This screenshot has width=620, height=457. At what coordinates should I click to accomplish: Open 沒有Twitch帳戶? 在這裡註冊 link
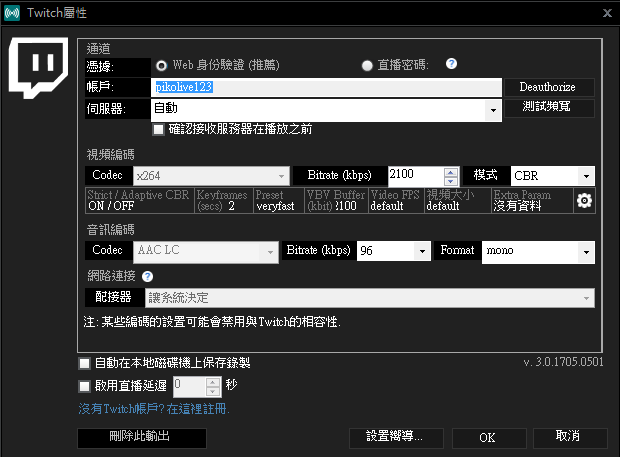154,409
